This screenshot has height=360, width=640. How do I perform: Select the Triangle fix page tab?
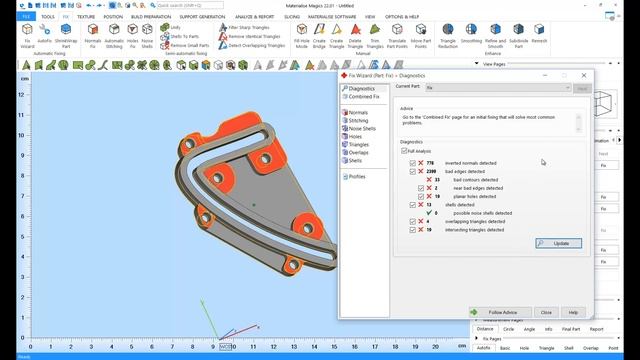(546, 348)
